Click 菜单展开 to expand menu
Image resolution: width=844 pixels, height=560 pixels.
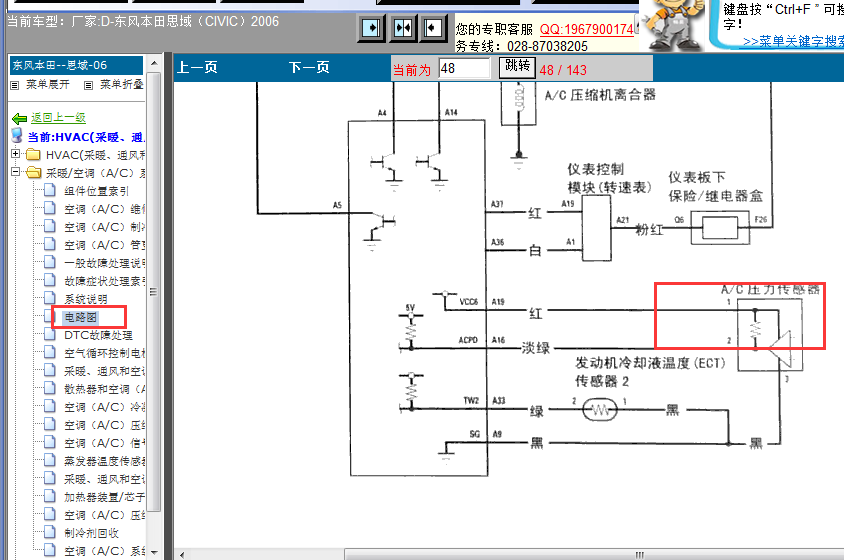48,85
